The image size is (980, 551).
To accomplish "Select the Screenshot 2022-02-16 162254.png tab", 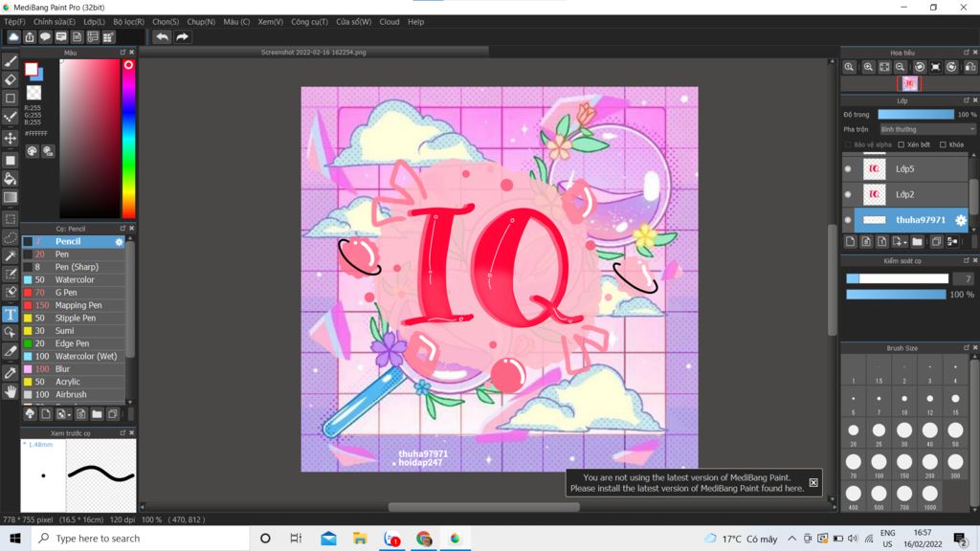I will (314, 53).
